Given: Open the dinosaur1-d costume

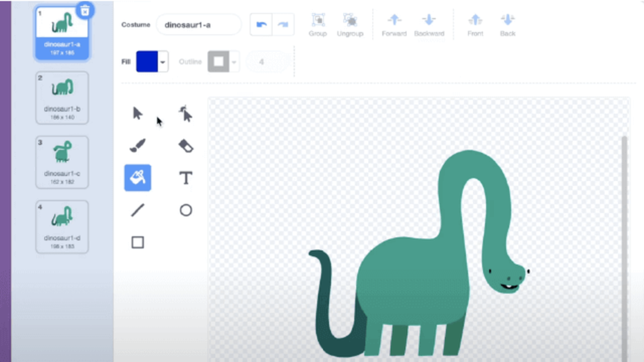Looking at the screenshot, I should click(62, 227).
